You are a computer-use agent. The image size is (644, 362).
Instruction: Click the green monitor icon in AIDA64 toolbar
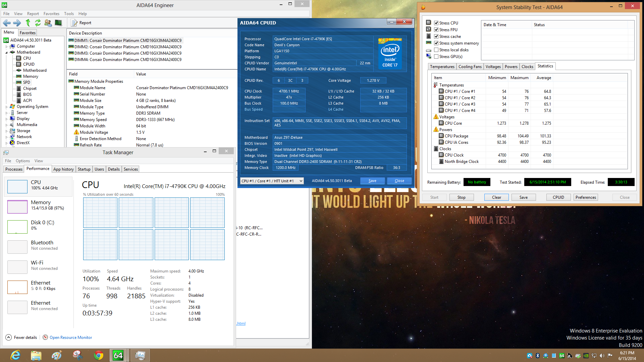[x=58, y=23]
